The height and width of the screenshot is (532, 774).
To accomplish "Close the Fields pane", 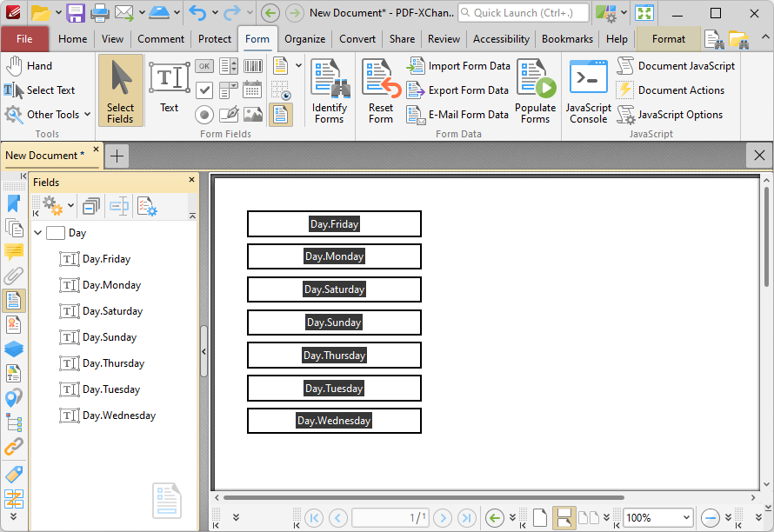I will tap(192, 180).
